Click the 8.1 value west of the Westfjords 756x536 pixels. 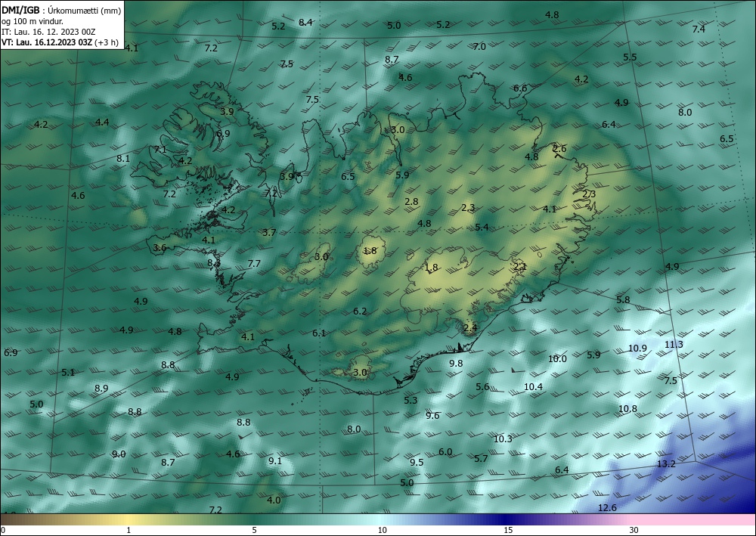point(123,158)
